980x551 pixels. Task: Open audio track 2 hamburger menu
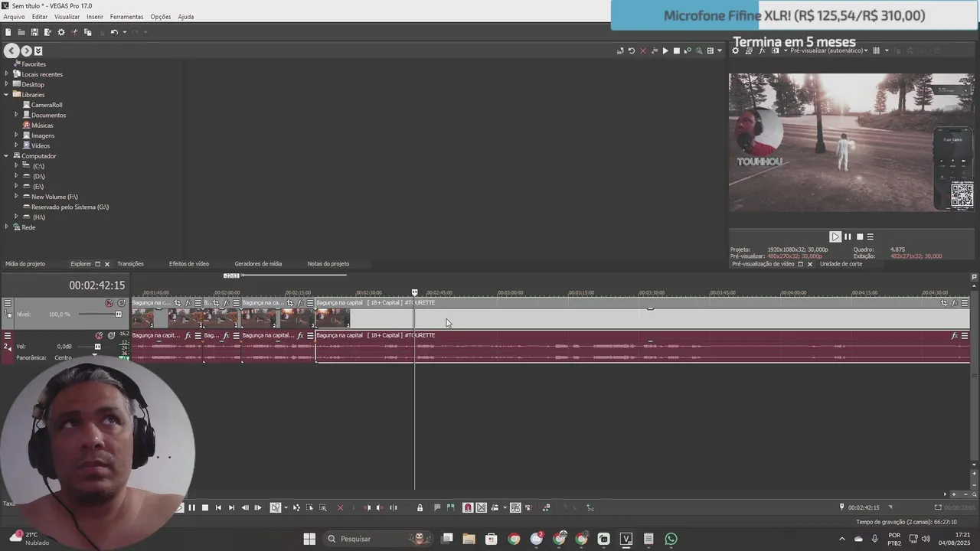point(8,336)
